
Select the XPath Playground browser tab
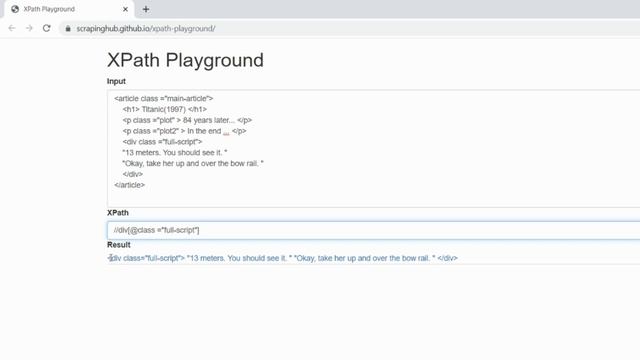point(68,9)
